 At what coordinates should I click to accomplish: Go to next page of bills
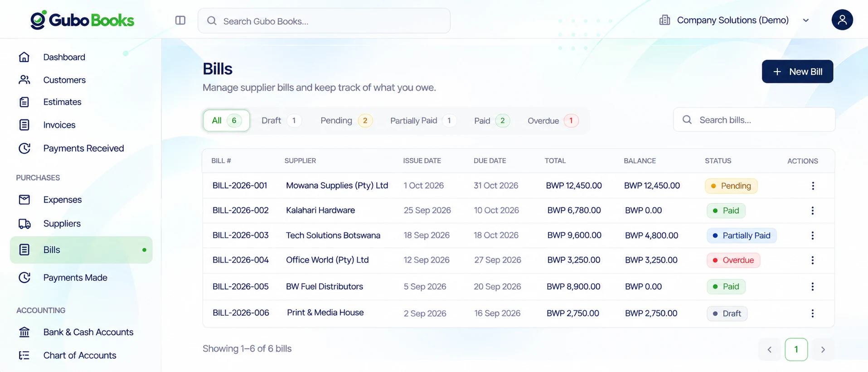(823, 349)
